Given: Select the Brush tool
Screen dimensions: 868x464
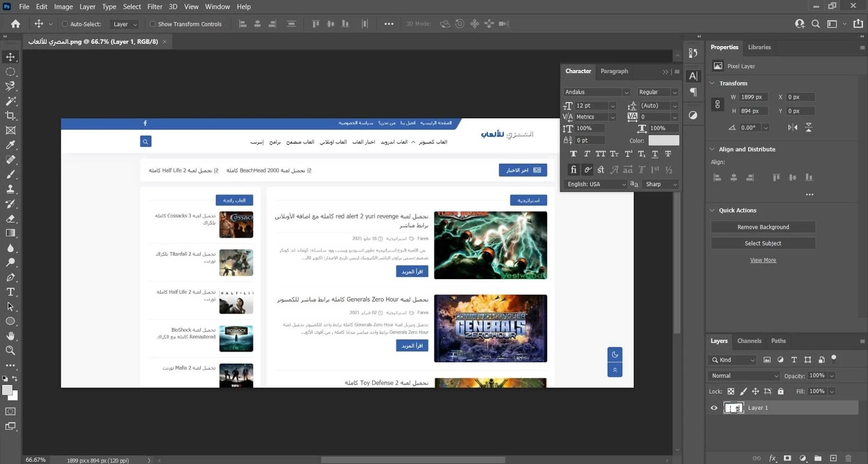Looking at the screenshot, I should 10,175.
